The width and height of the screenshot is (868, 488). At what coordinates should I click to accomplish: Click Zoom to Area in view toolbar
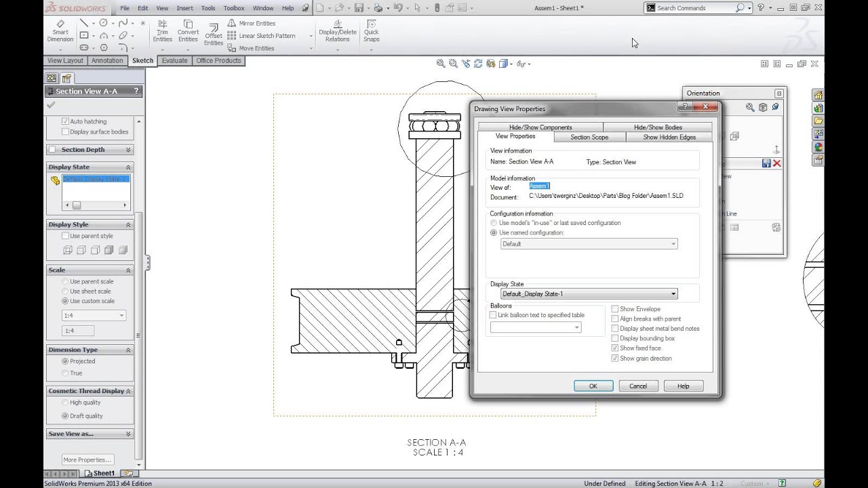point(453,64)
